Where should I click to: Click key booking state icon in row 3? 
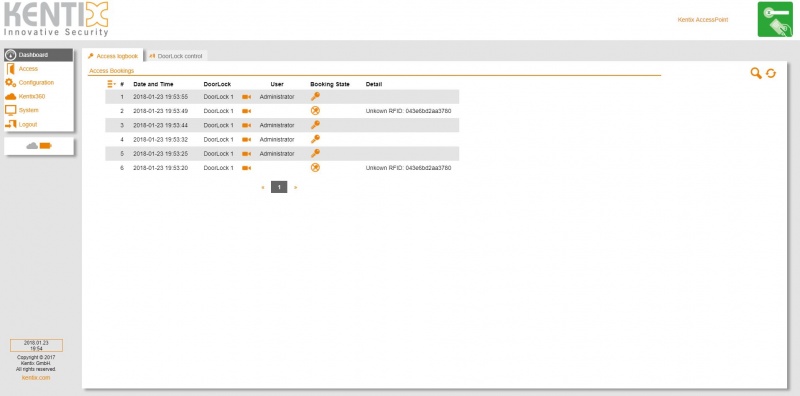pyautogui.click(x=315, y=125)
